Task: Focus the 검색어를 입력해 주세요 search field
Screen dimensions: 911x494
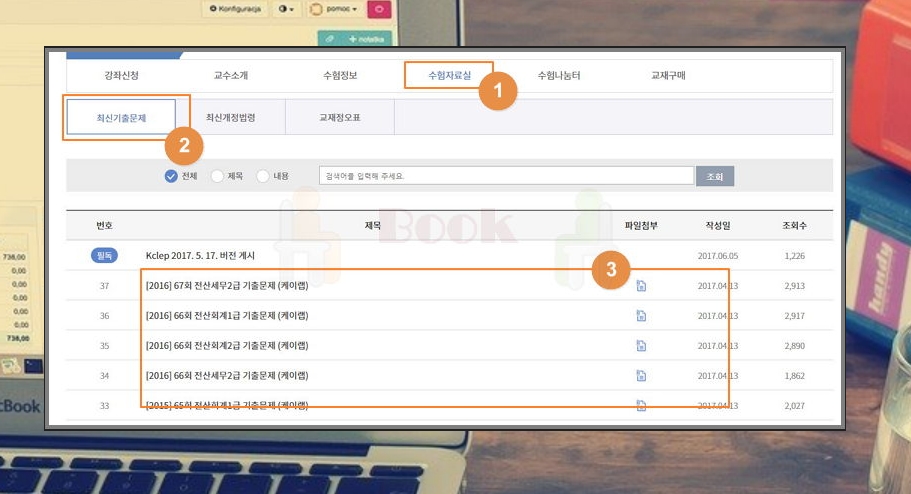Action: [506, 176]
